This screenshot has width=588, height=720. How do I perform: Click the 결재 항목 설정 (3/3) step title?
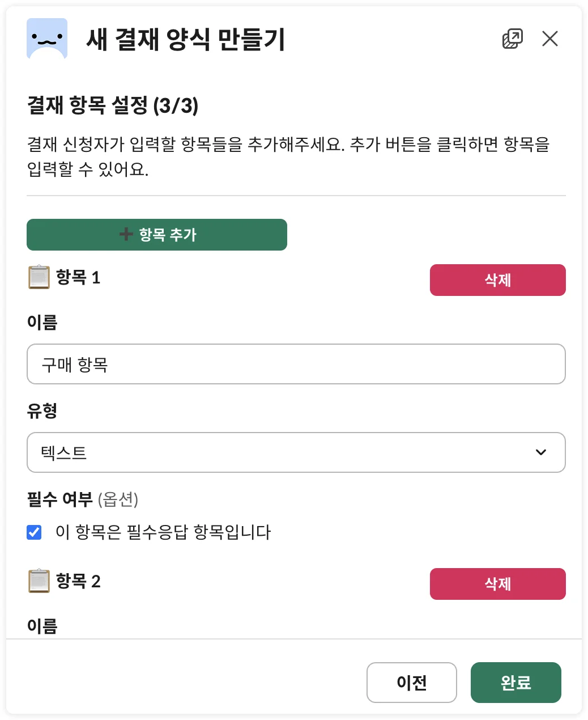[x=113, y=105]
